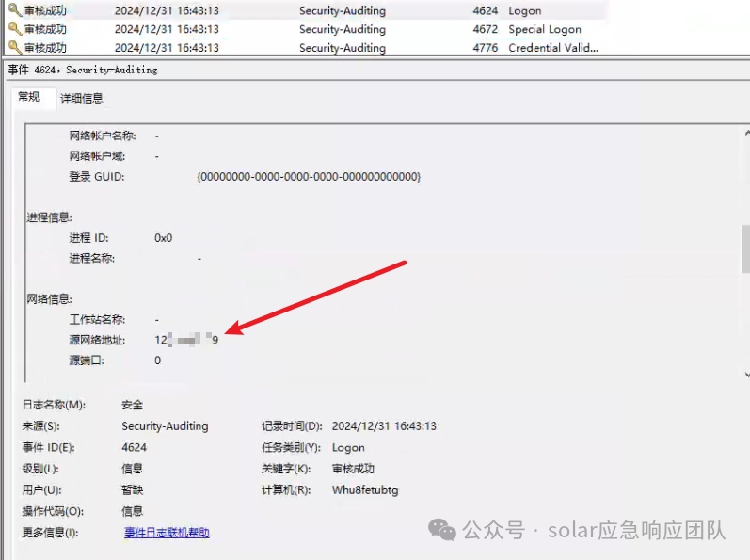Screen dimensions: 750x560
Task: Click the 记录时间 value 2024/12/31 16:43:13
Action: (384, 426)
